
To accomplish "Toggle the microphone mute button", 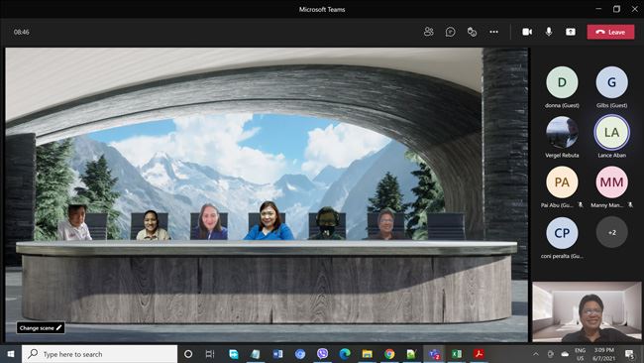I will point(549,32).
